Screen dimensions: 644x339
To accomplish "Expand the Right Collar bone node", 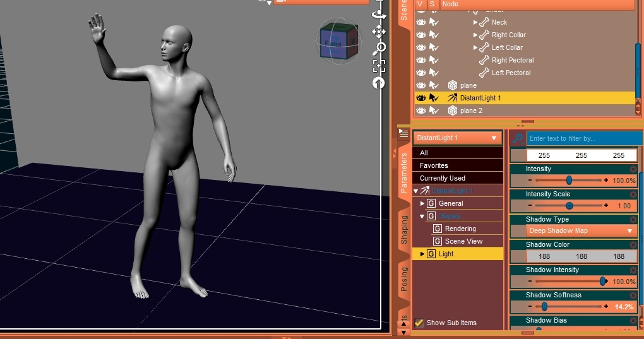I will [x=475, y=35].
